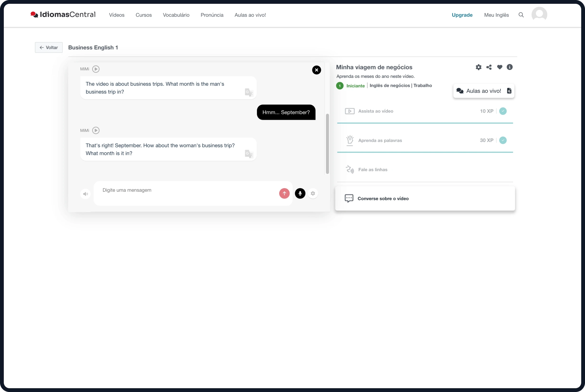Favorite the video with heart icon
This screenshot has width=585, height=392.
tap(500, 67)
